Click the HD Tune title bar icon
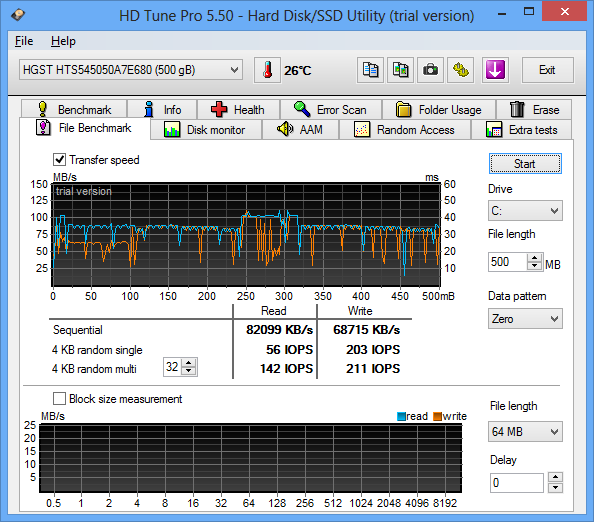The height and width of the screenshot is (522, 594). tap(18, 15)
